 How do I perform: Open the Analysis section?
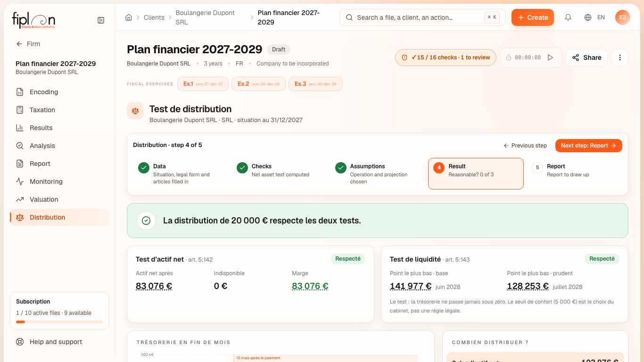60,146
